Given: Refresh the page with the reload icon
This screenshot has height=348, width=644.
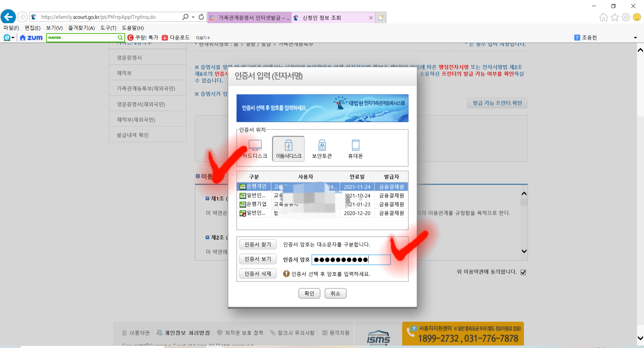Looking at the screenshot, I should pos(201,17).
